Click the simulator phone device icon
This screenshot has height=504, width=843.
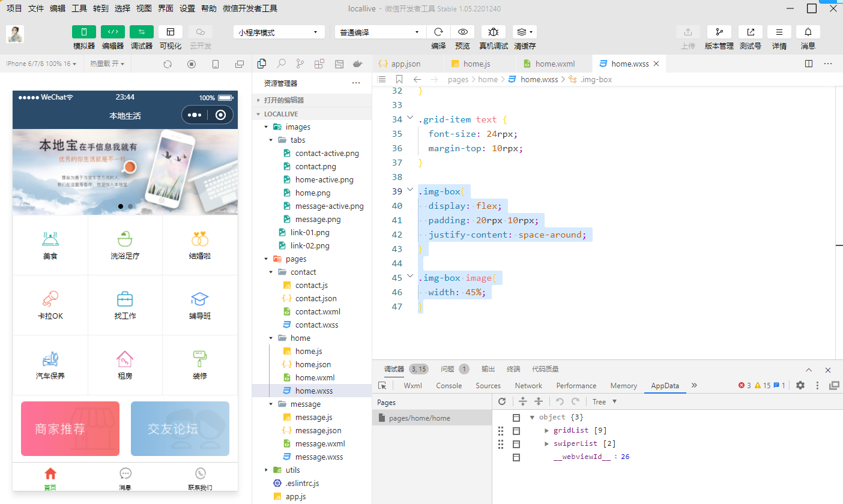pyautogui.click(x=216, y=64)
